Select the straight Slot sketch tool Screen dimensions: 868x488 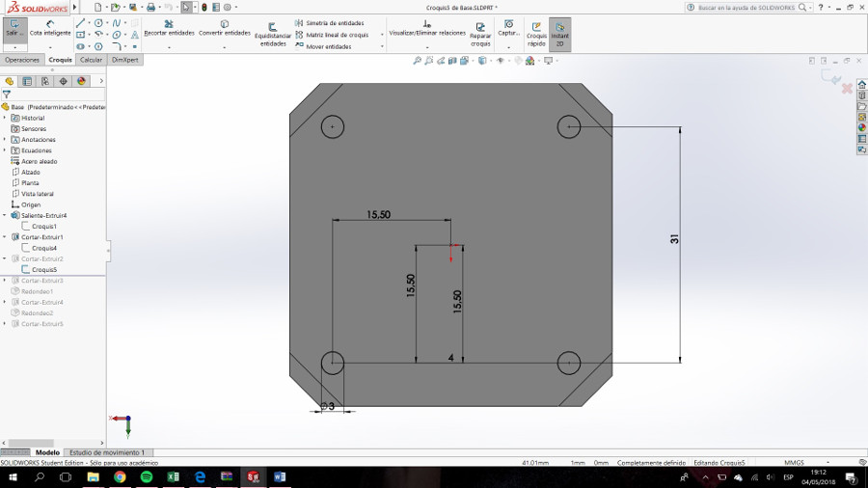[81, 46]
